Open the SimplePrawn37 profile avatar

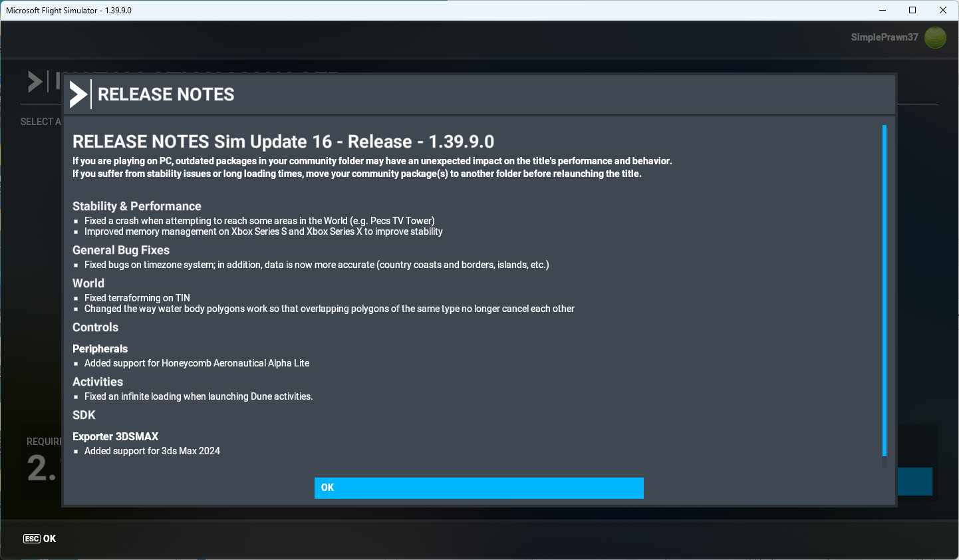[935, 37]
